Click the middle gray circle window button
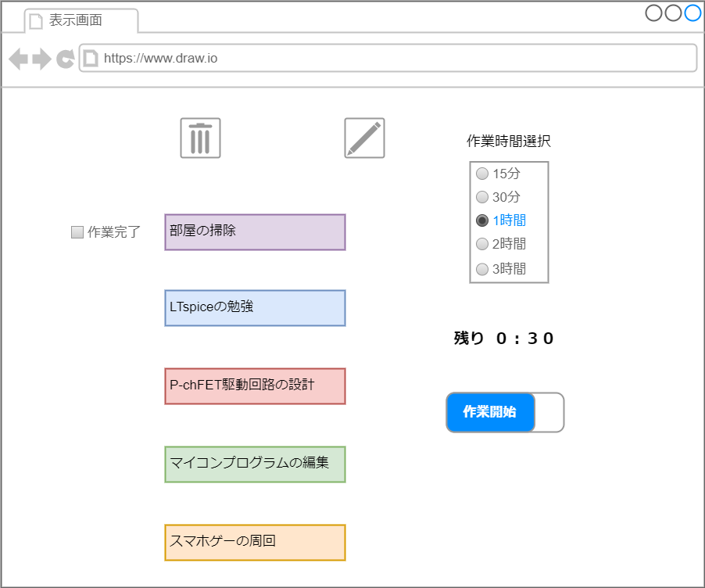This screenshot has width=705, height=588. tap(673, 13)
